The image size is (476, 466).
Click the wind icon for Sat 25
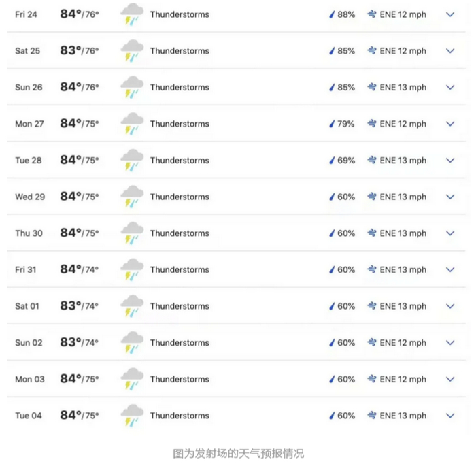coord(372,51)
